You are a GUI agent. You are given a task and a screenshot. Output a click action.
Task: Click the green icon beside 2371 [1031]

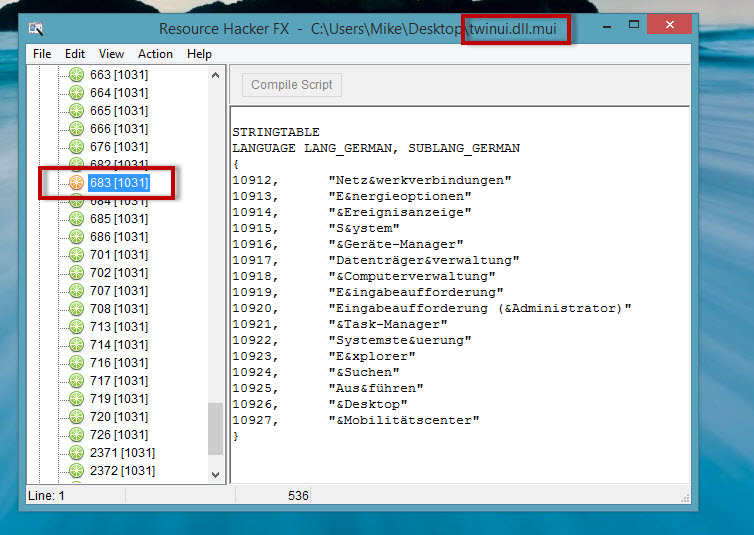(x=76, y=453)
